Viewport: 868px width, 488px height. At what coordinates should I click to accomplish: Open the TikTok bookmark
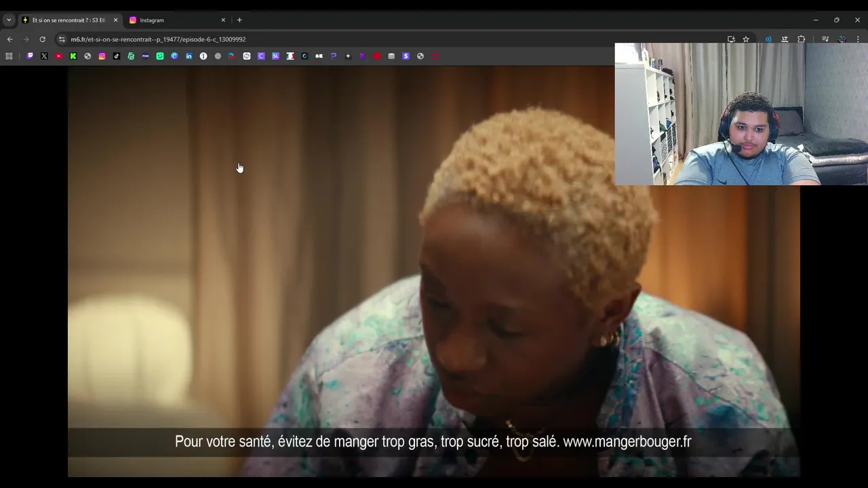117,56
